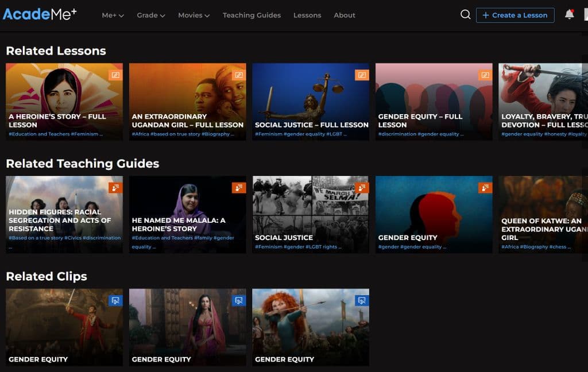Viewport: 588px width, 372px height.
Task: Open the search magnifier icon
Action: coord(465,14)
